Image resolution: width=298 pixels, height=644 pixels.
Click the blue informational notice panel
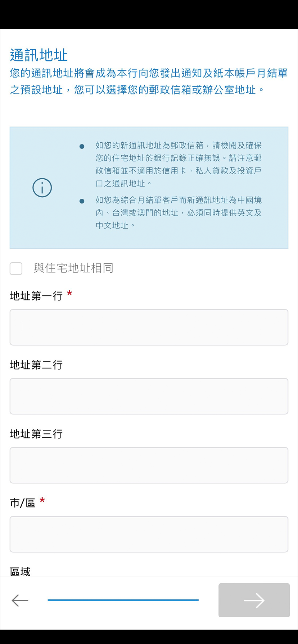coord(149,187)
